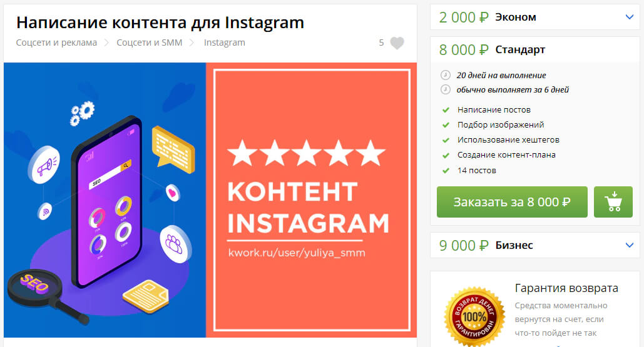644x347 pixels.
Task: Open Соцсети и SMM breadcrumb
Action: click(x=150, y=43)
